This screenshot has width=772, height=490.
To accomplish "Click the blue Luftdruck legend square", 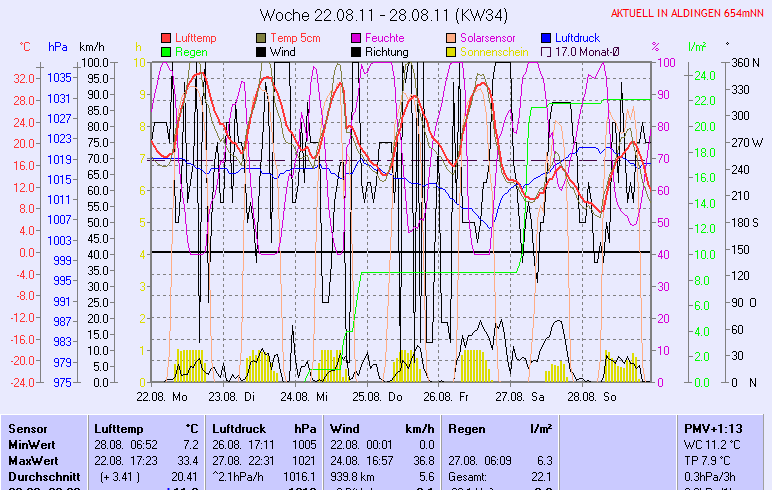I will [546, 37].
